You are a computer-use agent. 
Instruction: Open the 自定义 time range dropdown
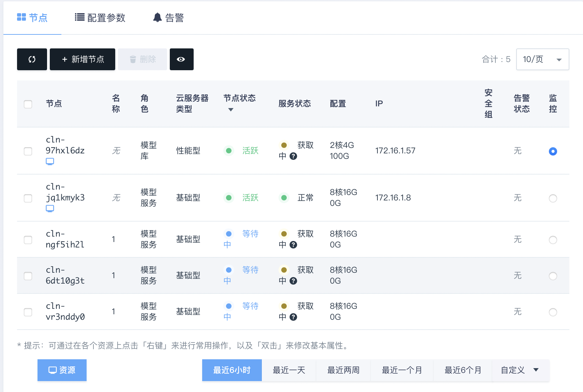pyautogui.click(x=520, y=370)
